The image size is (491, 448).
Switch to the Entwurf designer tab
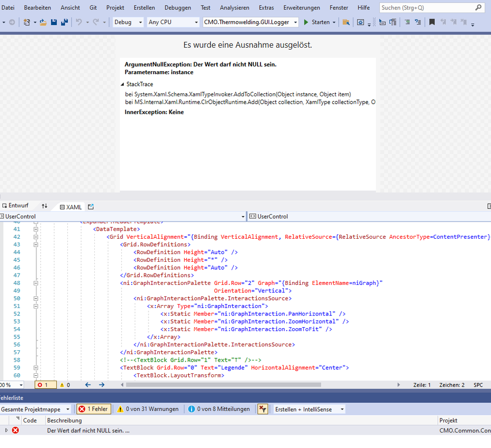(x=15, y=206)
